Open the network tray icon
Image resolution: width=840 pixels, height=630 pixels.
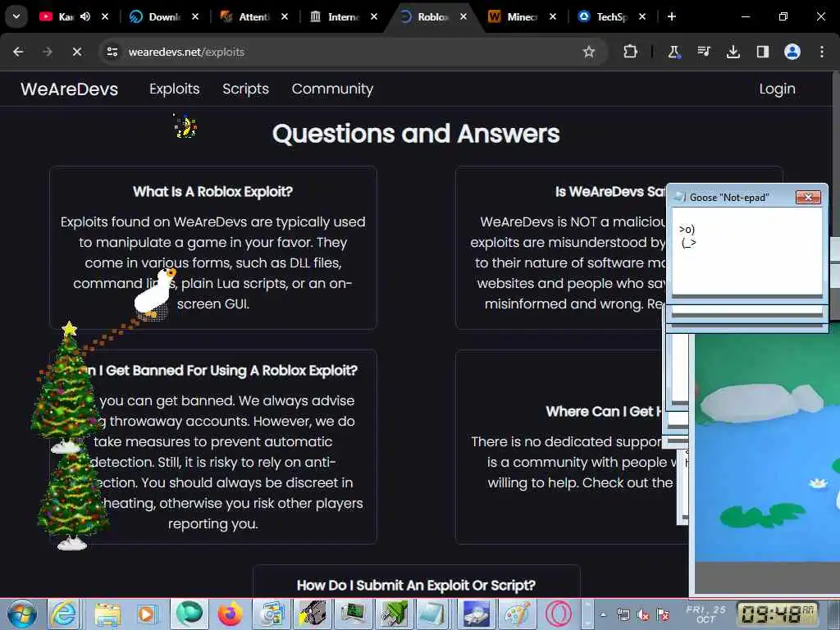pos(623,615)
